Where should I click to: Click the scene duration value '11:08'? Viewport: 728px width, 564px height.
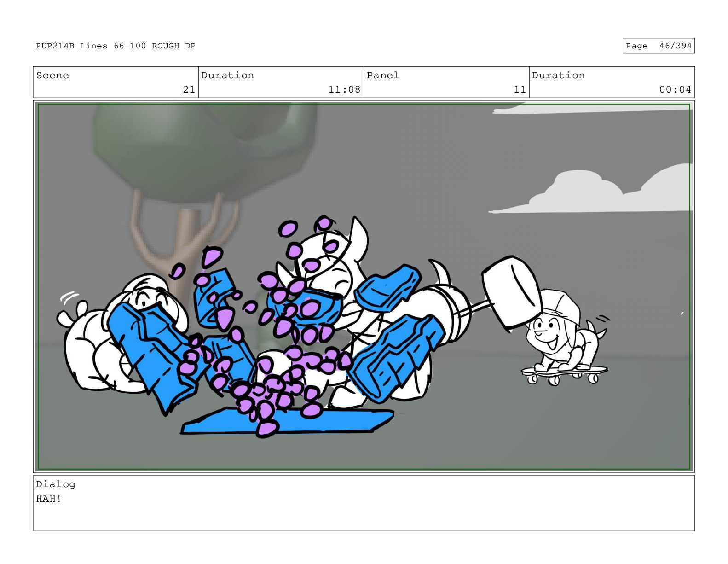pyautogui.click(x=344, y=89)
